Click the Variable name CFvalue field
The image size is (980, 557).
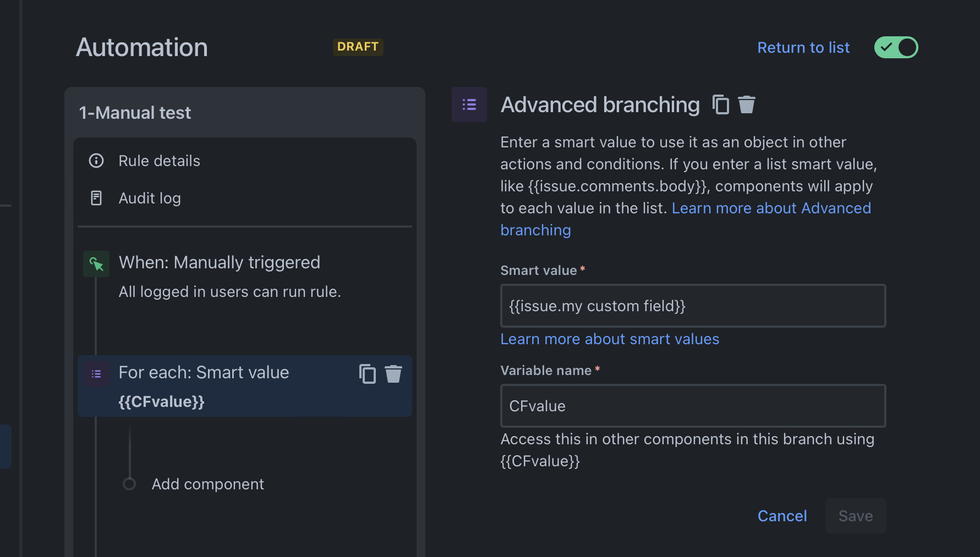(x=693, y=406)
